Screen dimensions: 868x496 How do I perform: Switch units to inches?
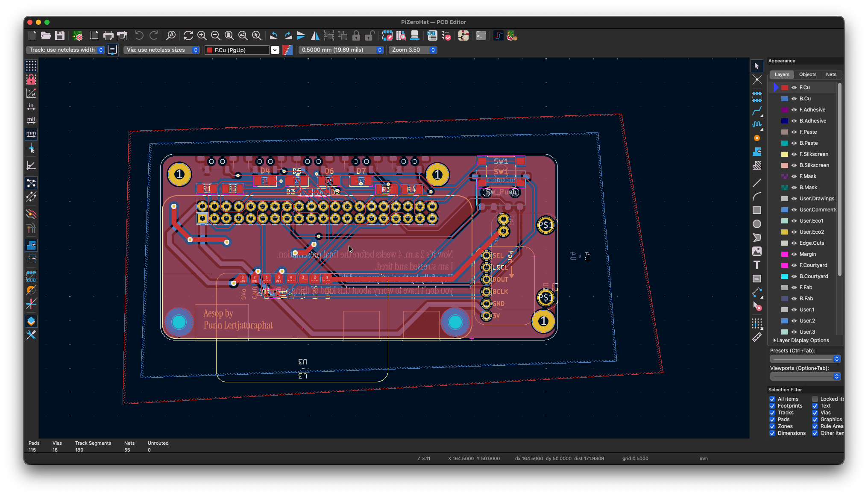click(31, 107)
